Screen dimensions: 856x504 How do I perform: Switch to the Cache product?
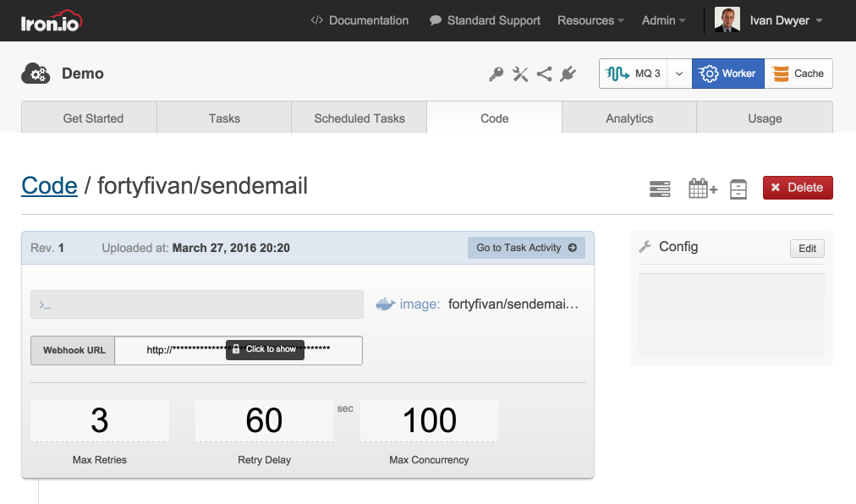pos(798,74)
